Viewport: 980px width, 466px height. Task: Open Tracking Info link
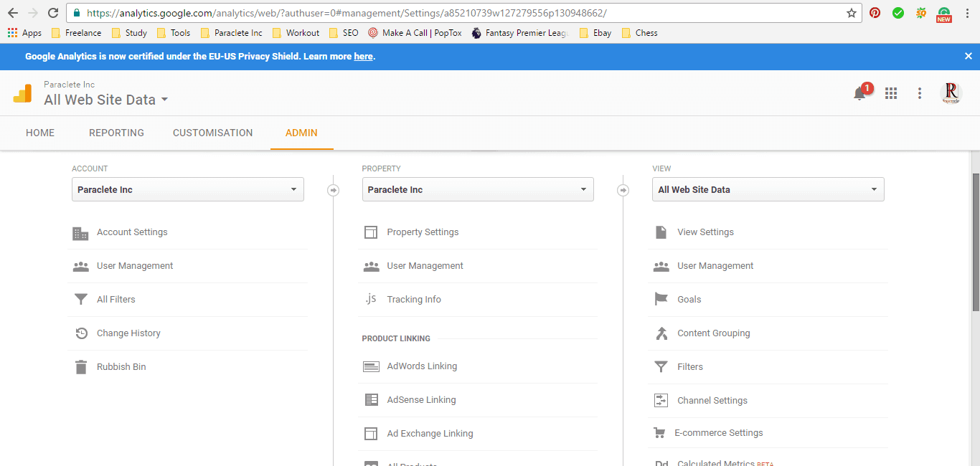(414, 300)
